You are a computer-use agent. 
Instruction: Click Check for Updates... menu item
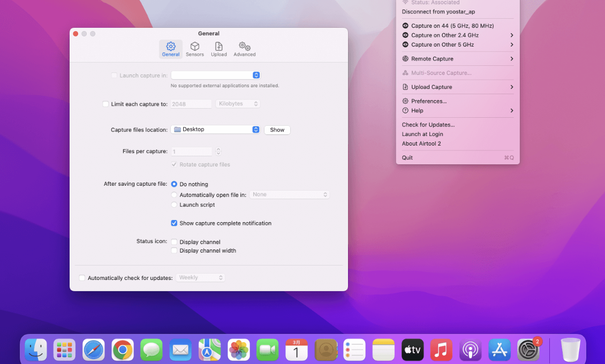pos(458,125)
